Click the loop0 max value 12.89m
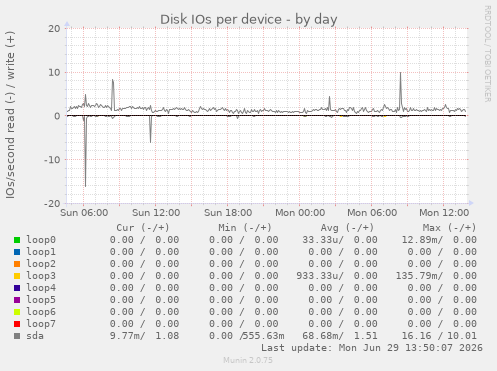Image resolution: width=497 pixels, height=371 pixels. coord(420,240)
